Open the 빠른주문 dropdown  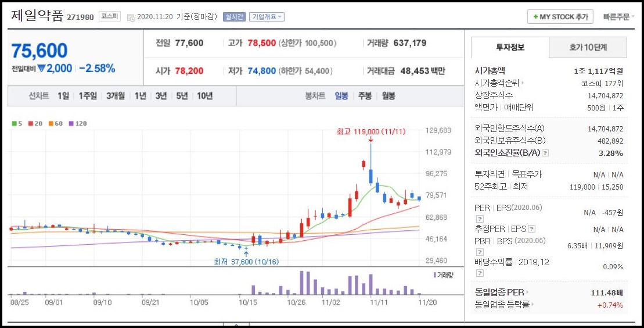(x=618, y=17)
